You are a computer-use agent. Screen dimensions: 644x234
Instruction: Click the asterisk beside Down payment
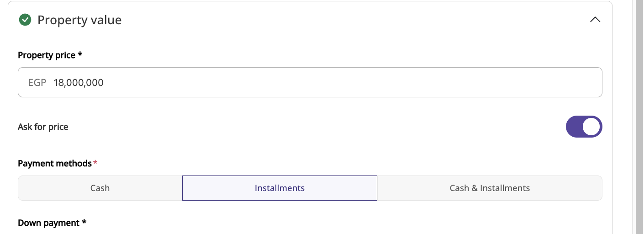tap(84, 222)
